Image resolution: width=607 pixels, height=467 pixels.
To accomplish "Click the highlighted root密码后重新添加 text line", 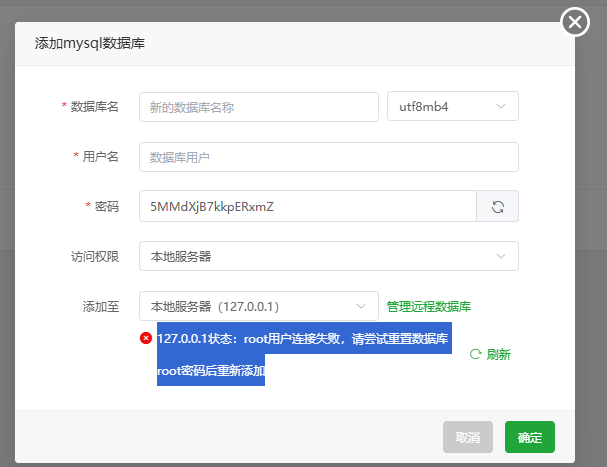I will pyautogui.click(x=211, y=371).
